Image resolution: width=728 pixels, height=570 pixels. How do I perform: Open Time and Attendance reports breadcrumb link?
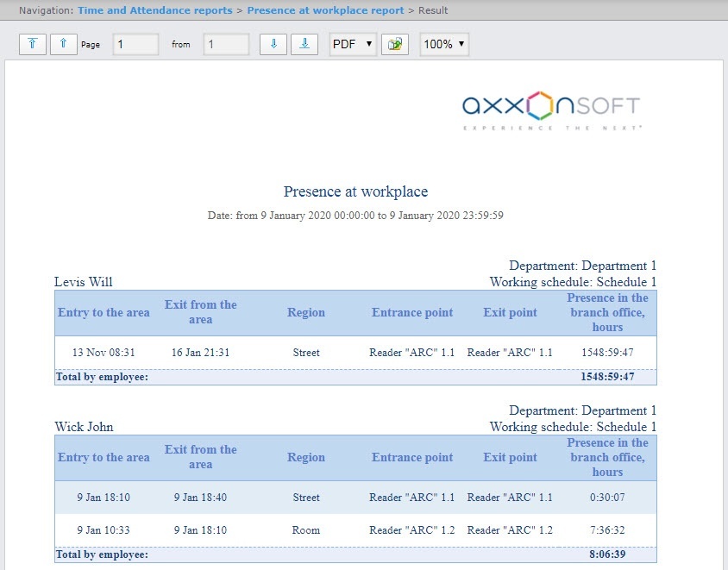tap(154, 10)
